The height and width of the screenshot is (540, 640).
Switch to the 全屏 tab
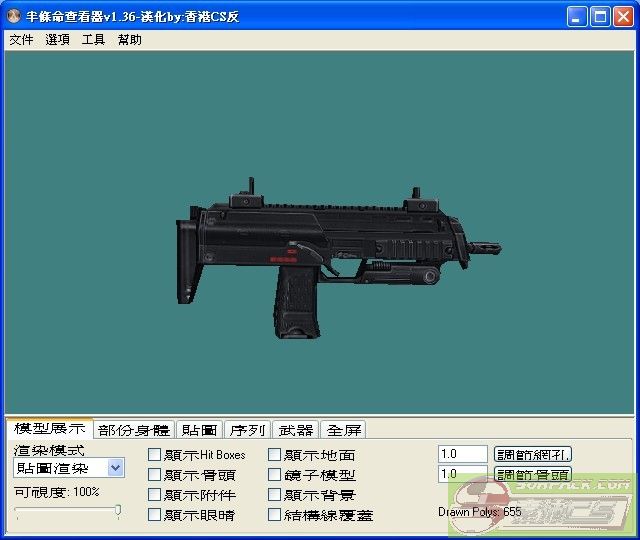[343, 430]
